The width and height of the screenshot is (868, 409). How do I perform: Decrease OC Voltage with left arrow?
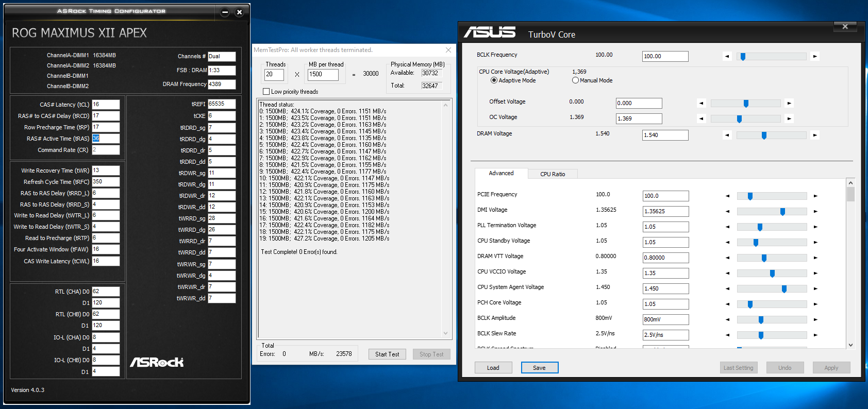click(x=701, y=118)
